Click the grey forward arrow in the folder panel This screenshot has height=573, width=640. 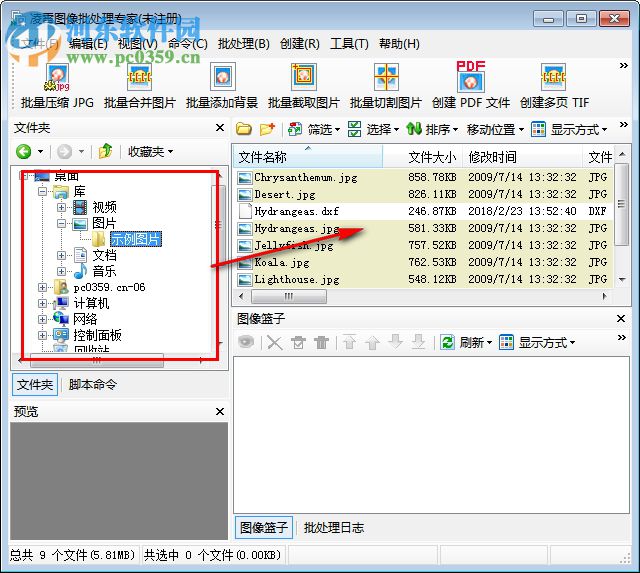(64, 152)
